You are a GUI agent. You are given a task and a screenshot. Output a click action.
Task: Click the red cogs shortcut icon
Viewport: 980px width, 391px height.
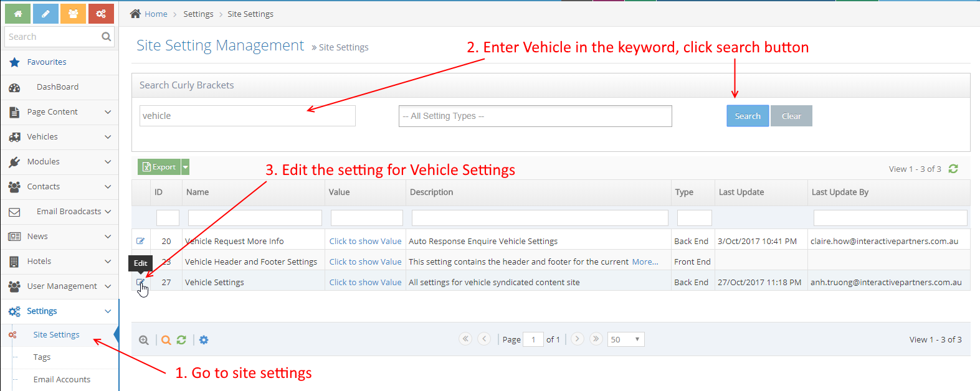click(x=101, y=14)
